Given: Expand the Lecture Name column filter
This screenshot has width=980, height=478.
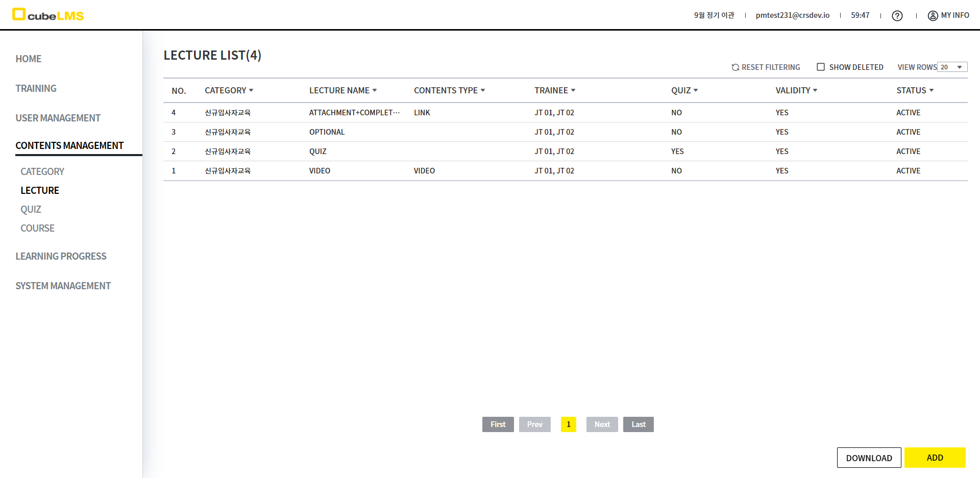Looking at the screenshot, I should point(375,90).
